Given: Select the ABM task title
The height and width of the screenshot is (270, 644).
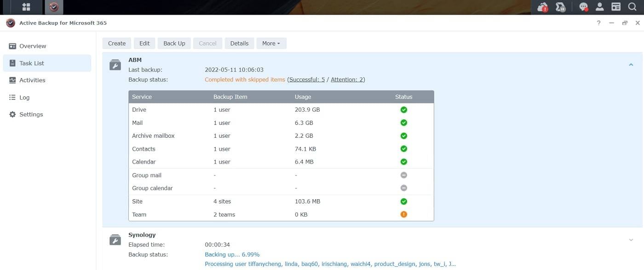Looking at the screenshot, I should pyautogui.click(x=135, y=60).
